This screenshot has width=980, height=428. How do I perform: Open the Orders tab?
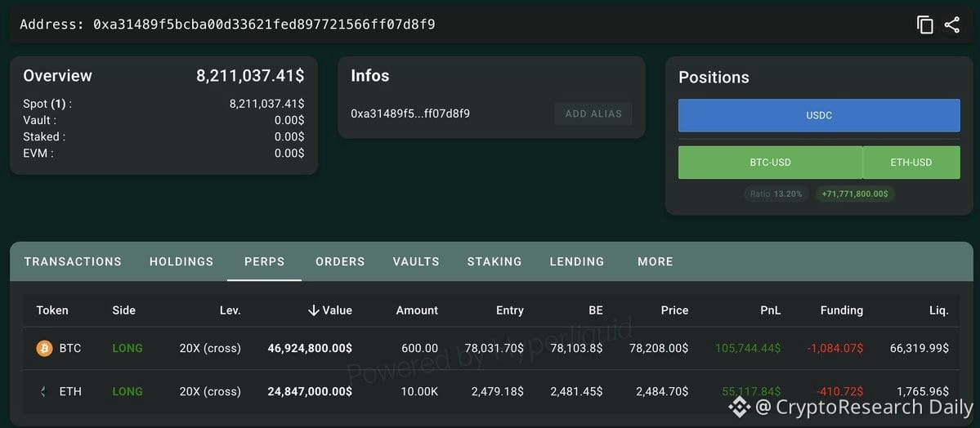[x=340, y=262]
